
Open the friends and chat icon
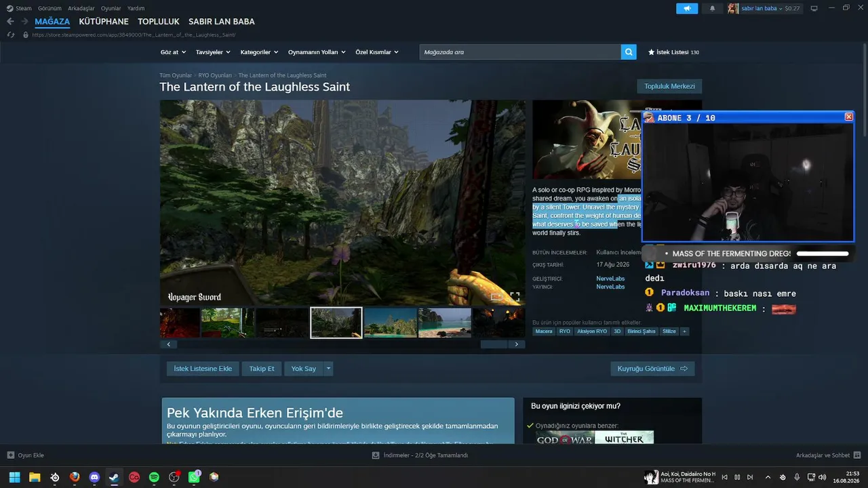click(857, 455)
